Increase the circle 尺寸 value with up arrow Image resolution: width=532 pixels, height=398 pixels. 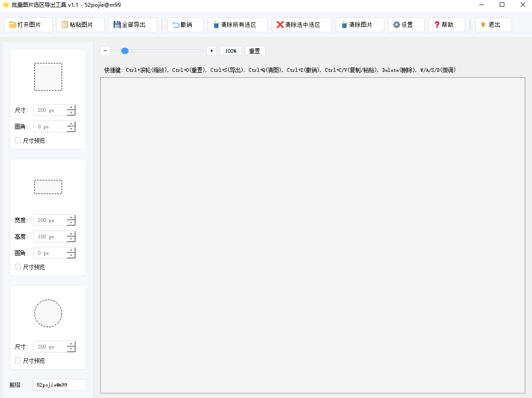71,344
